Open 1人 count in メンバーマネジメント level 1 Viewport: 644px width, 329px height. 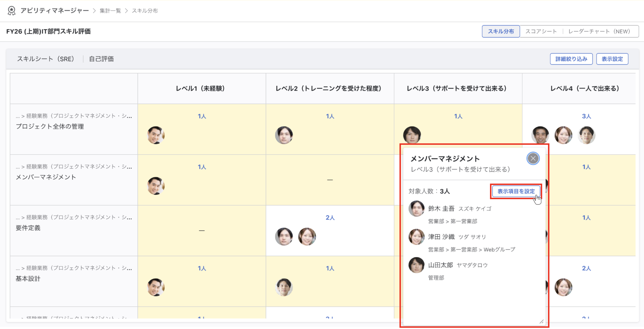coord(202,167)
